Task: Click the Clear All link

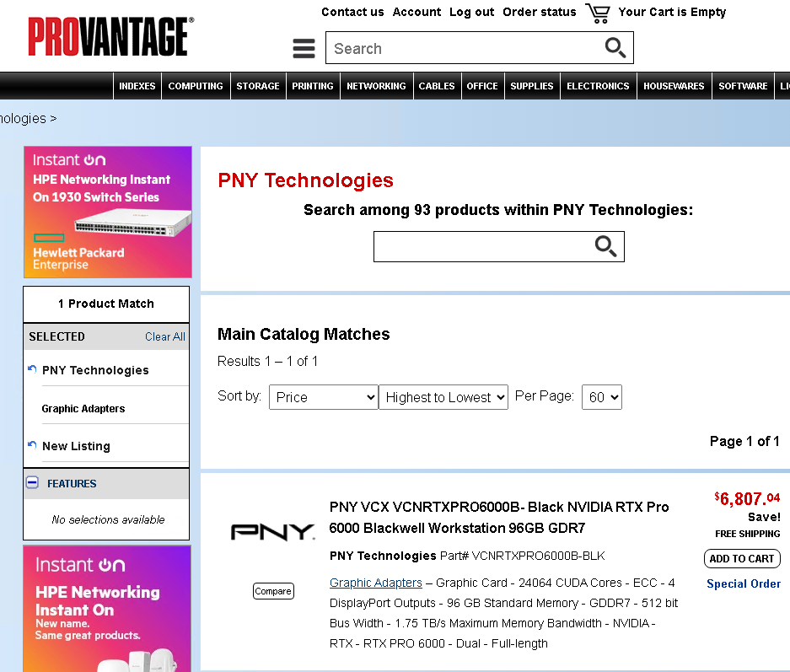Action: pyautogui.click(x=164, y=336)
